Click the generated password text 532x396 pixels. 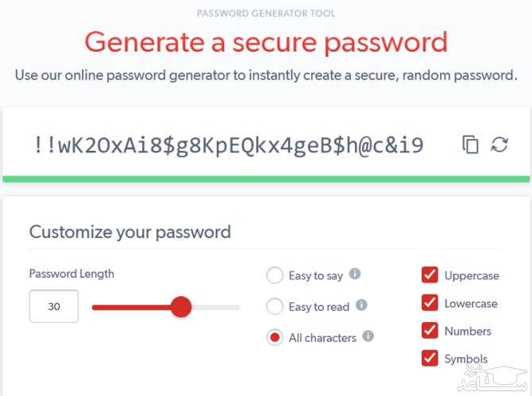click(x=229, y=145)
